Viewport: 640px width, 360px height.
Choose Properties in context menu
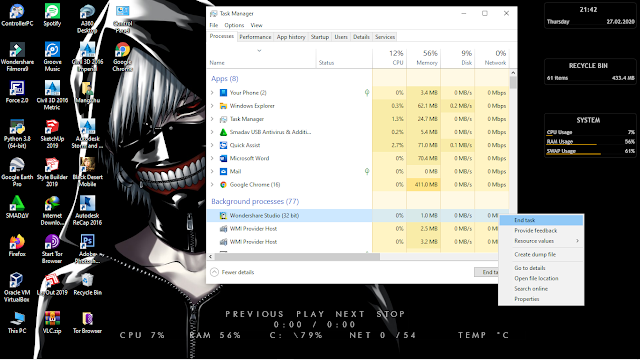tap(541, 299)
